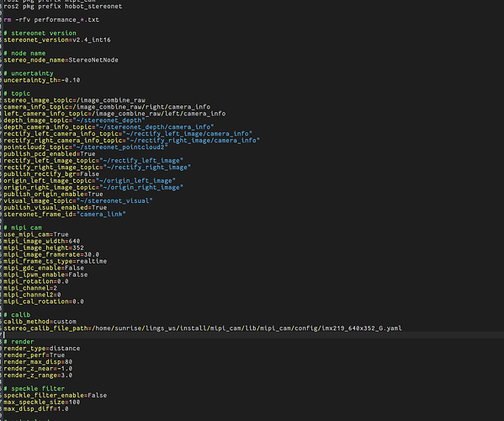The height and width of the screenshot is (421, 504).
Task: Click the mipi_gdc_enable=False line
Action: point(44,268)
